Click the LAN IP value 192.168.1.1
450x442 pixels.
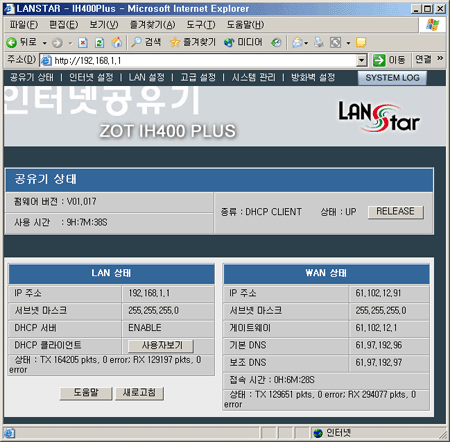(149, 293)
